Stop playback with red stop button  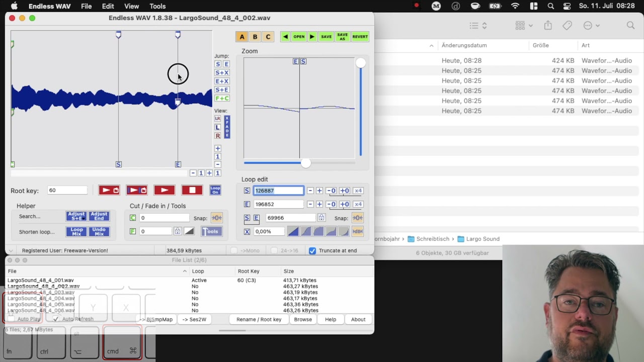pyautogui.click(x=192, y=190)
